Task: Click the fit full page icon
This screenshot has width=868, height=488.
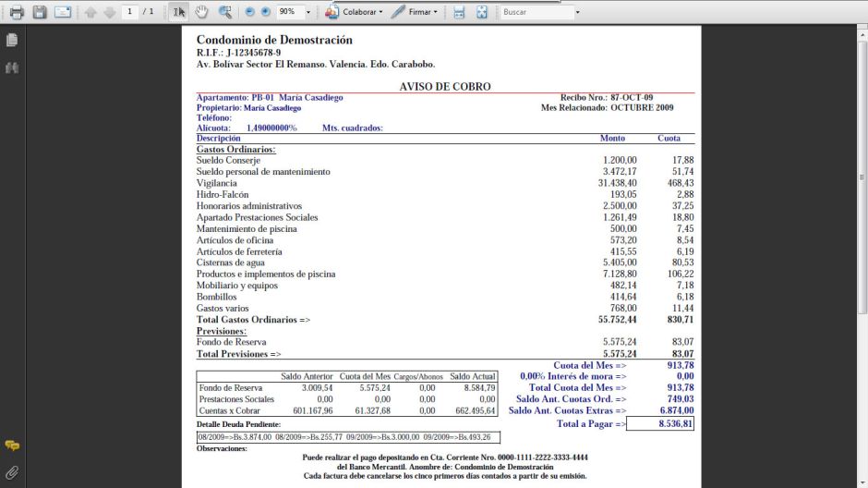Action: pyautogui.click(x=482, y=12)
